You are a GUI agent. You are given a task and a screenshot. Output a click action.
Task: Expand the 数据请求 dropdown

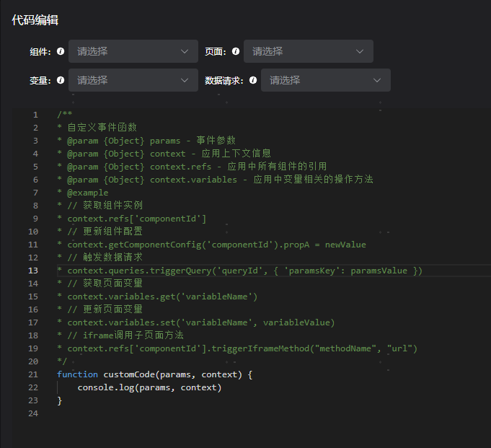pos(325,80)
